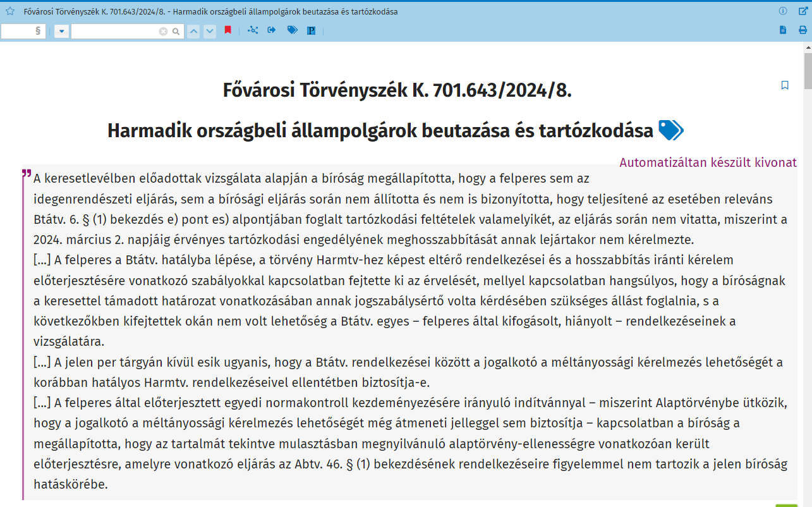Toggle the outline bookmark next to the heading
Image resolution: width=812 pixels, height=507 pixels.
[x=785, y=85]
